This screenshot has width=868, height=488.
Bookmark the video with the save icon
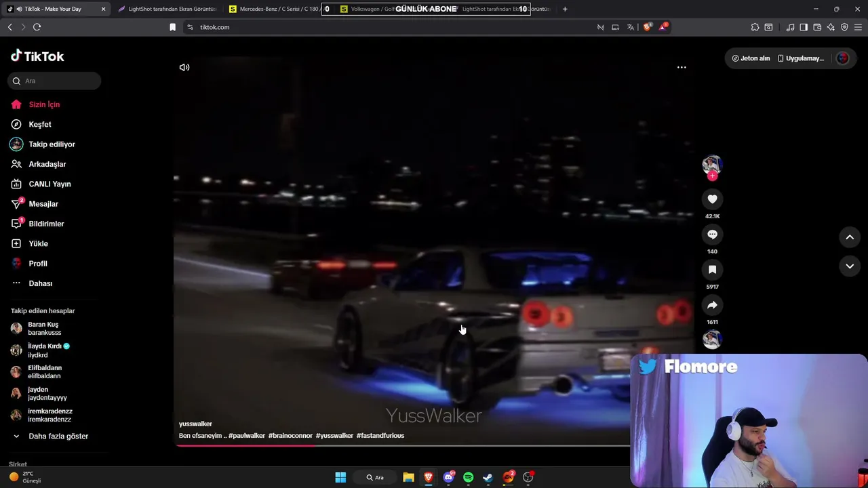tap(712, 270)
